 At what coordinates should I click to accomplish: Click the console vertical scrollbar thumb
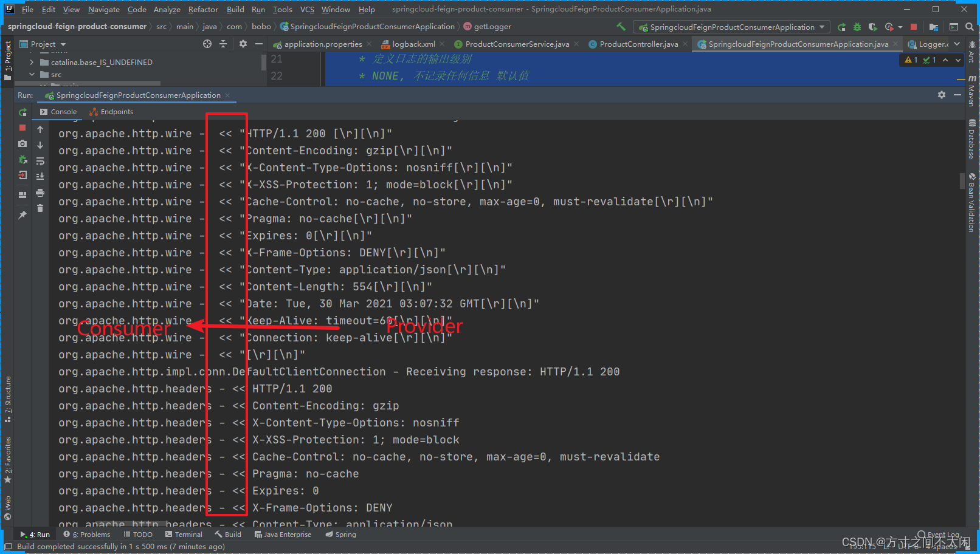(962, 181)
